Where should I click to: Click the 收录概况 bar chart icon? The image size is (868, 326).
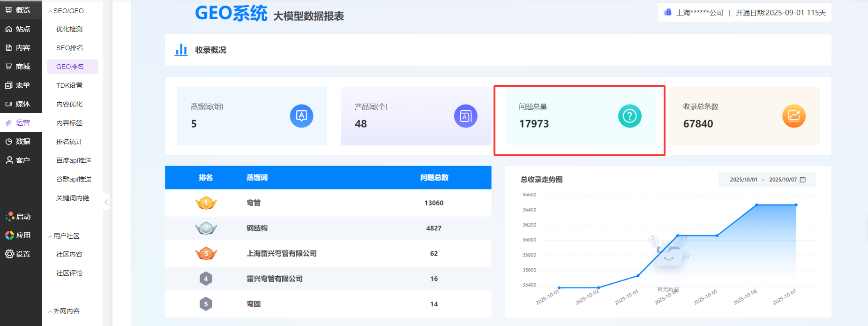pyautogui.click(x=181, y=50)
